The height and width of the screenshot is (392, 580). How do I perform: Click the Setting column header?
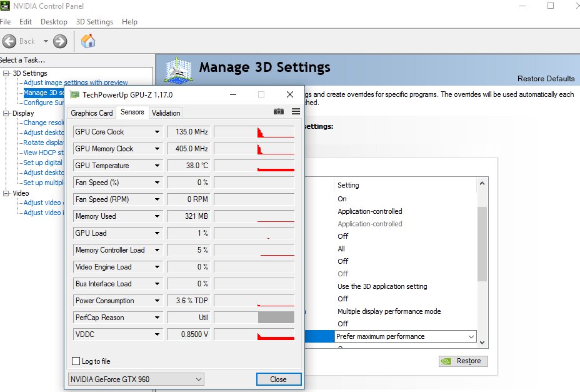point(348,185)
